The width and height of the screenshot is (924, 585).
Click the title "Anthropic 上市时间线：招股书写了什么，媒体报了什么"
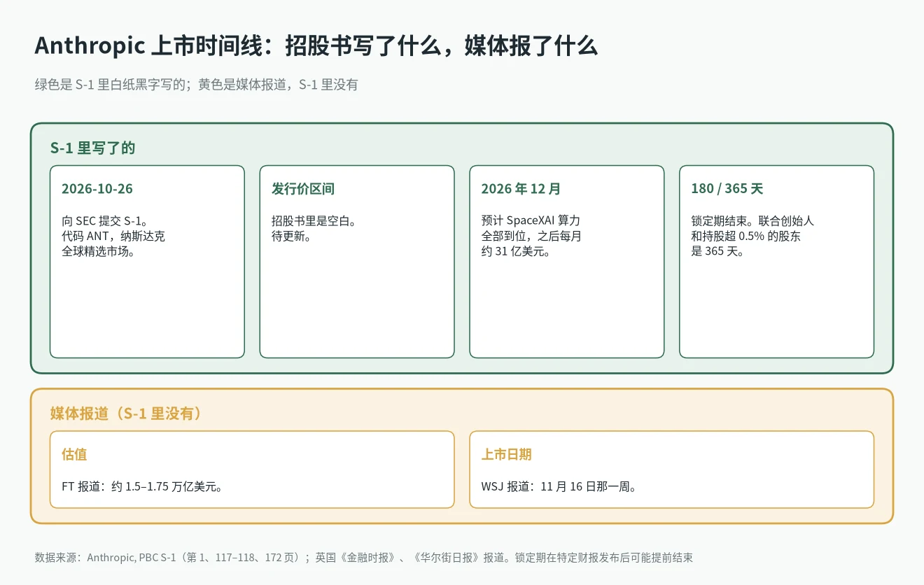316,46
